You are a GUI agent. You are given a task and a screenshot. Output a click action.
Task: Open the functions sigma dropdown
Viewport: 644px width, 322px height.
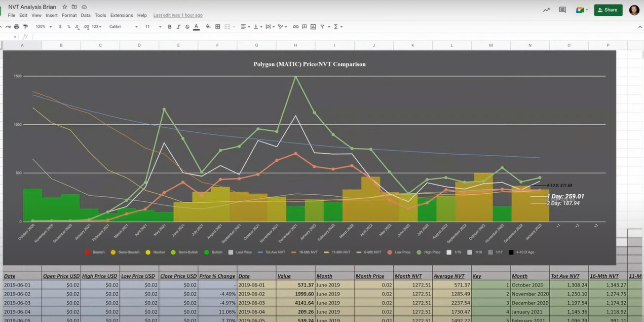(337, 26)
